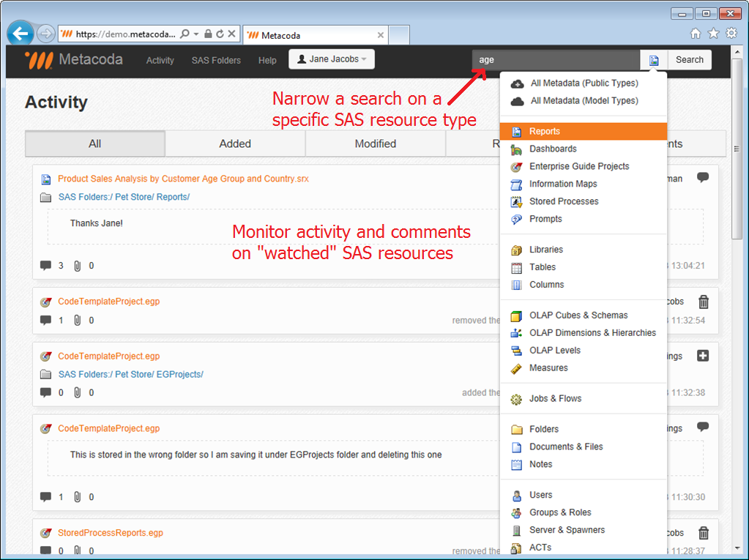Open comments icon on Product Sales Analysis item

click(x=45, y=266)
